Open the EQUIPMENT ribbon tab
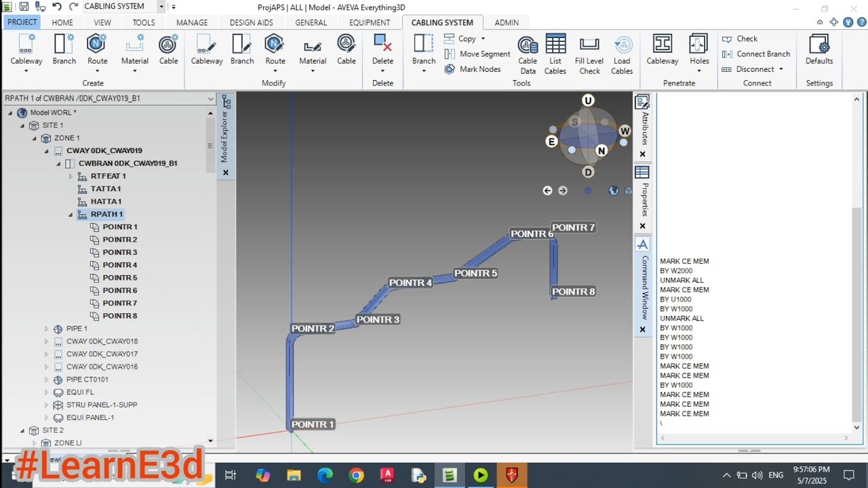The width and height of the screenshot is (868, 488). (x=370, y=22)
